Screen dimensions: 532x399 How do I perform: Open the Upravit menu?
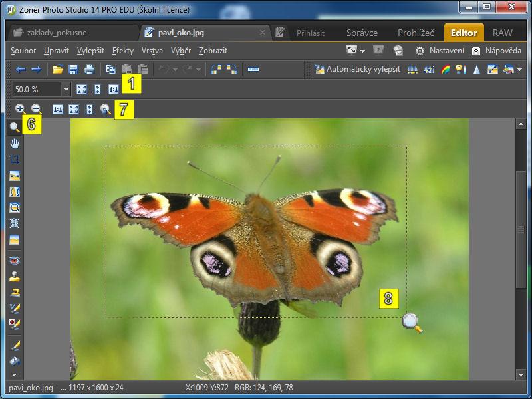(57, 51)
